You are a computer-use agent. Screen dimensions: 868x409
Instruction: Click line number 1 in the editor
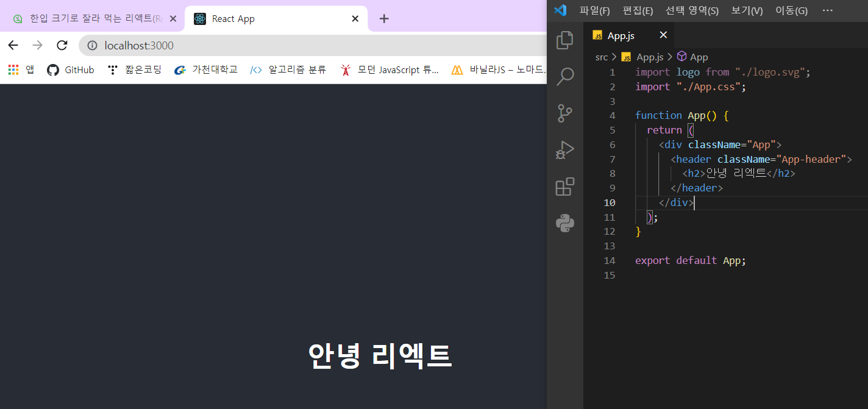612,72
